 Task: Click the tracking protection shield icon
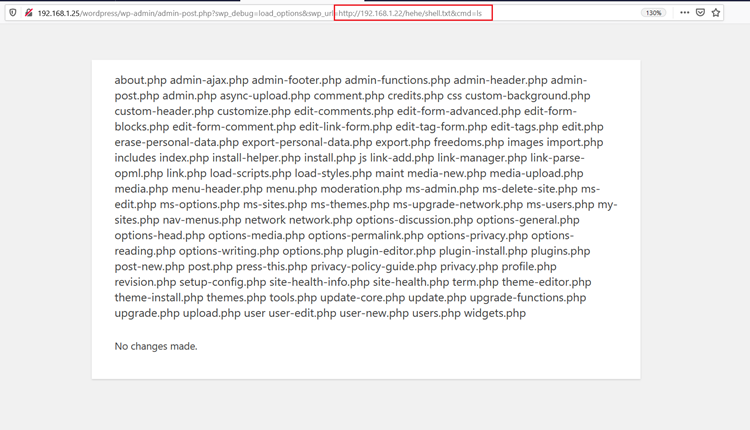[13, 13]
